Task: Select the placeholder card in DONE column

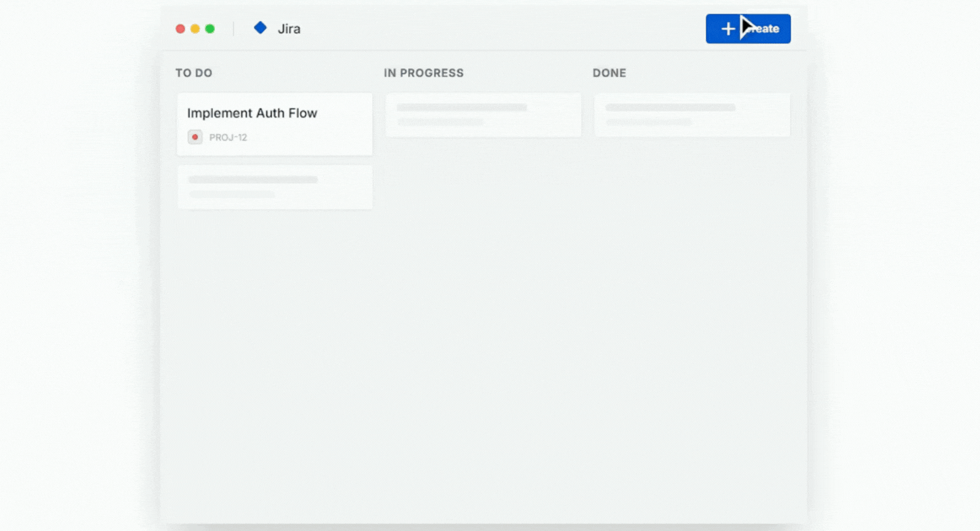Action: point(692,115)
